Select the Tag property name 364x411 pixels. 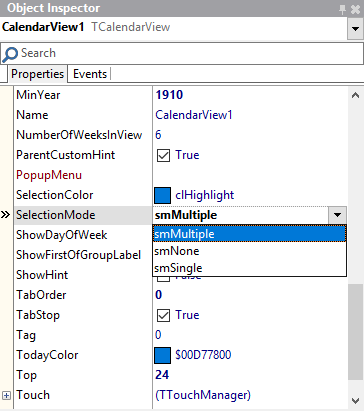(26, 335)
